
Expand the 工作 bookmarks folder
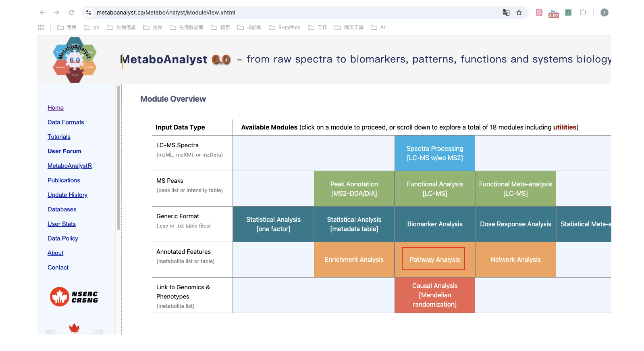click(318, 27)
